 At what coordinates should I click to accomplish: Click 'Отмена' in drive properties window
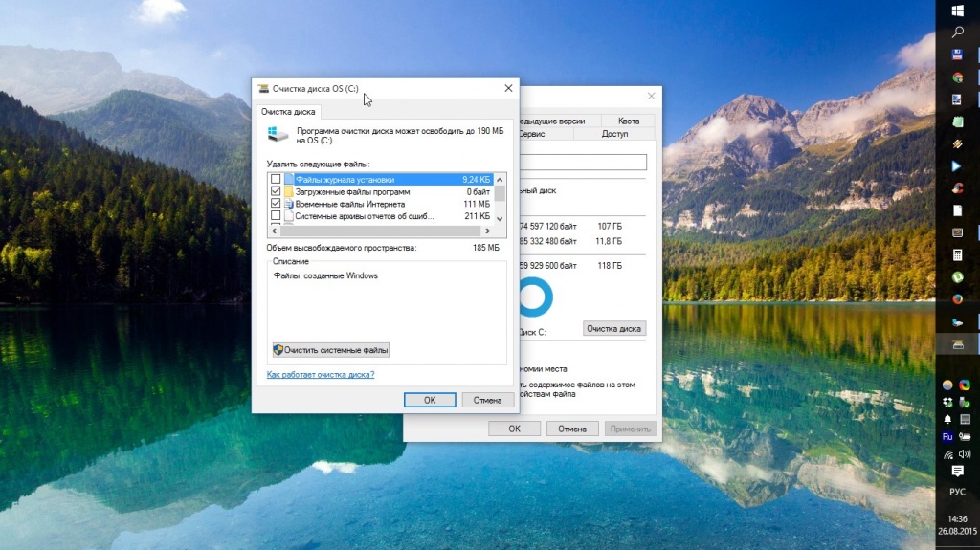coord(572,429)
